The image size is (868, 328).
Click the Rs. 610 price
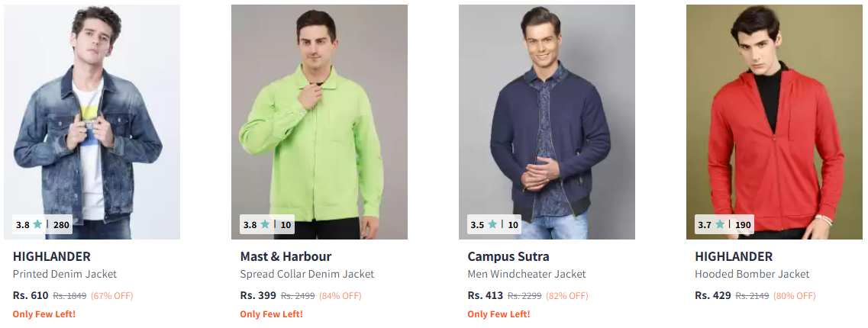click(31, 295)
